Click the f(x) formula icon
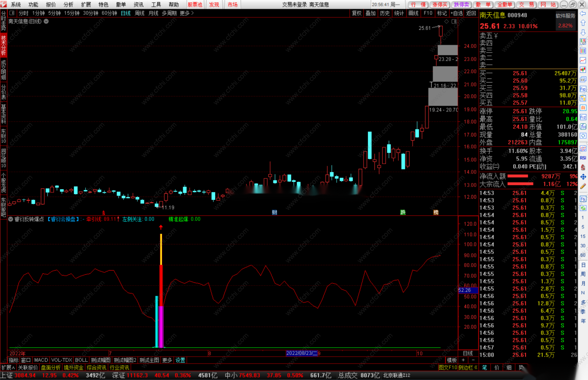Viewport: 588px width, 380px height. tap(583, 127)
